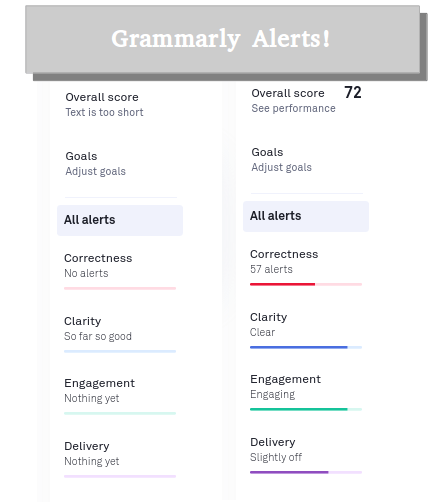
Task: Open Correctness with No alerts
Action: 120,271
